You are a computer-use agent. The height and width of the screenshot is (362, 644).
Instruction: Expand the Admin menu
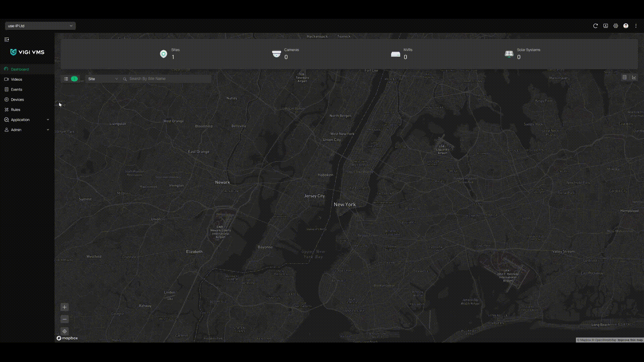pos(16,130)
